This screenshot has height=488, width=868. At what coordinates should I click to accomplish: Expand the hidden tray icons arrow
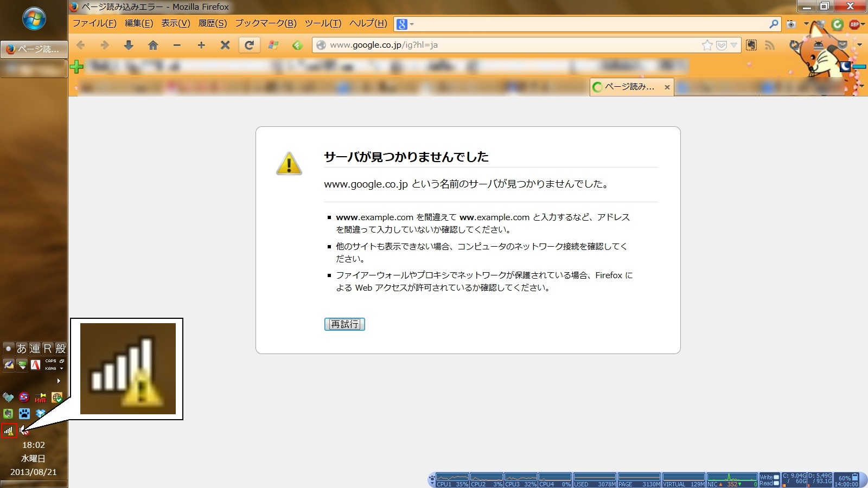pyautogui.click(x=59, y=381)
